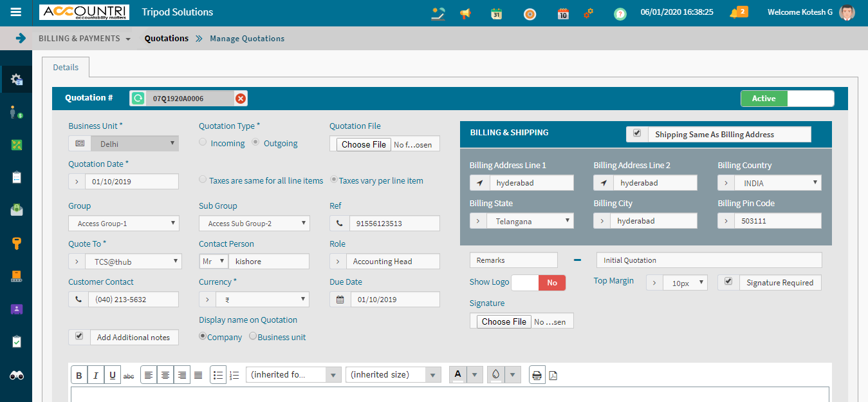The width and height of the screenshot is (868, 402).
Task: Click the beach umbrella vacation icon
Action: pyautogui.click(x=438, y=13)
